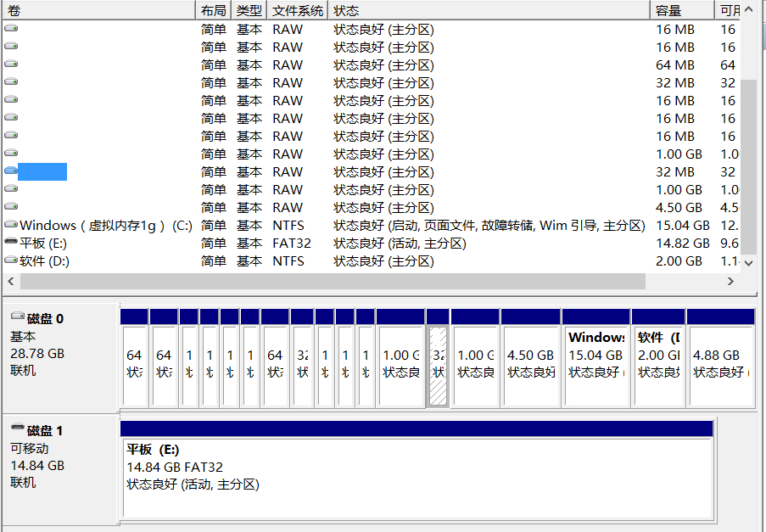766x532 pixels.
Task: Click the status text mentioning 页面文件 and Wim 引导
Action: click(x=489, y=225)
